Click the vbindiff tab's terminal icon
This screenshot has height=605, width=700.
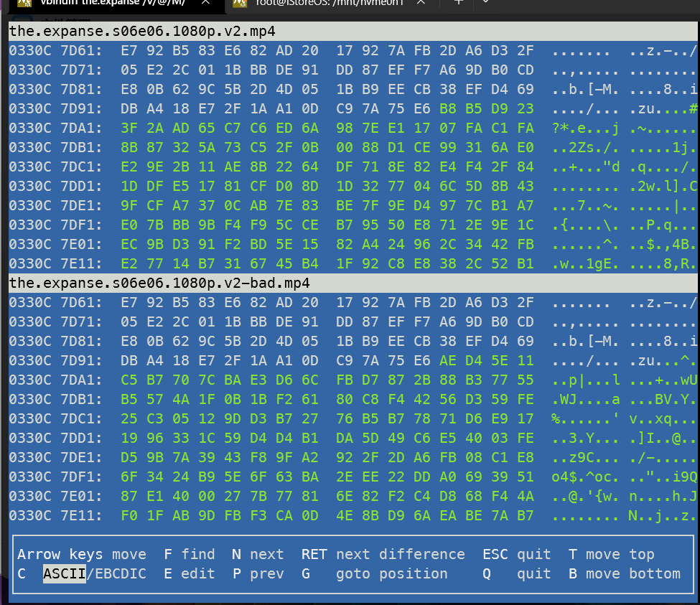pos(24,3)
